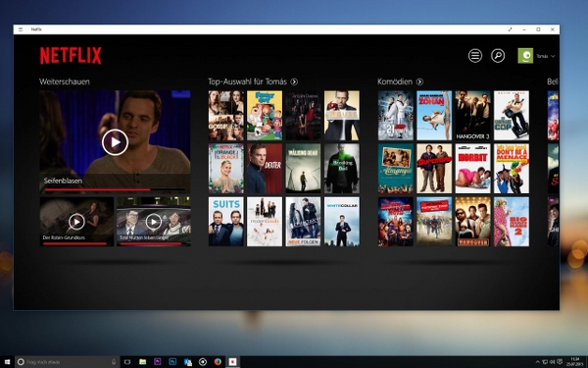Open the Netflix search magnifier
This screenshot has height=368, width=588.
498,56
